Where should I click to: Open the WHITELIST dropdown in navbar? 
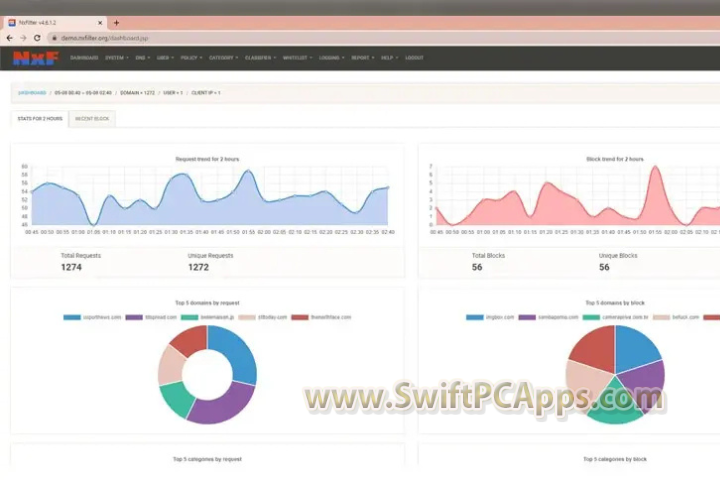coord(296,58)
